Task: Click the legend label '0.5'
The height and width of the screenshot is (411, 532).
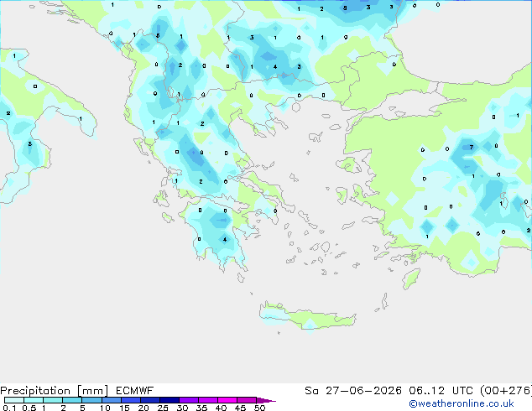Action: point(29,408)
